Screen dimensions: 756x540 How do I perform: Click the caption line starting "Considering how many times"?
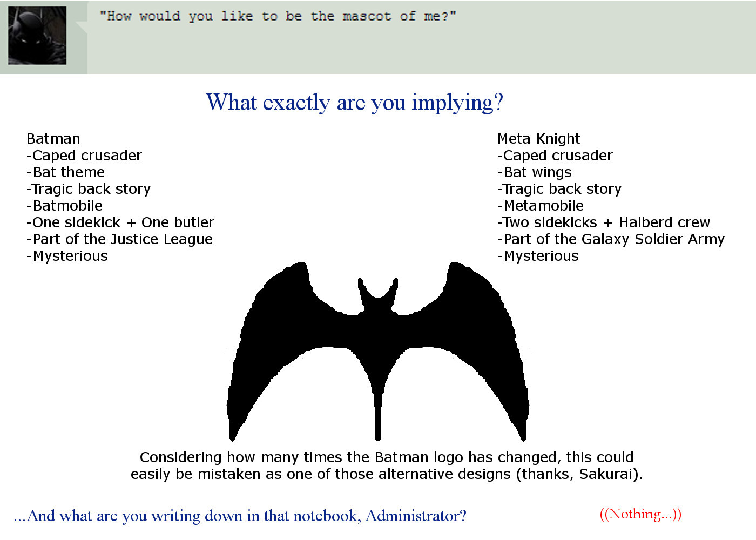pyautogui.click(x=387, y=457)
